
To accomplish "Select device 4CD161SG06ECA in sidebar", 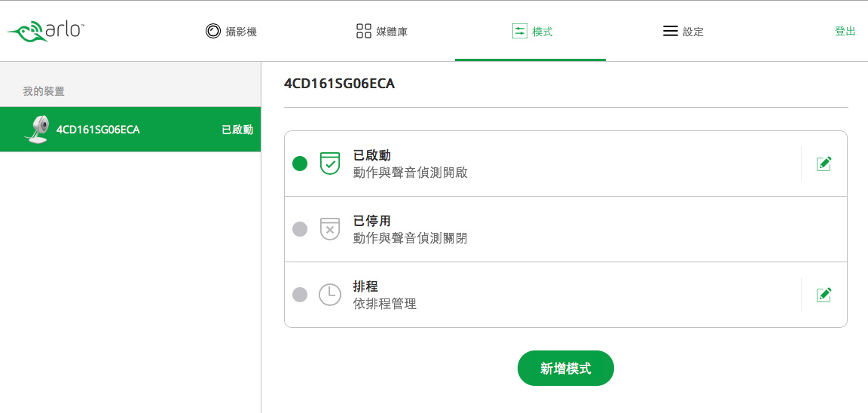I will tap(130, 130).
